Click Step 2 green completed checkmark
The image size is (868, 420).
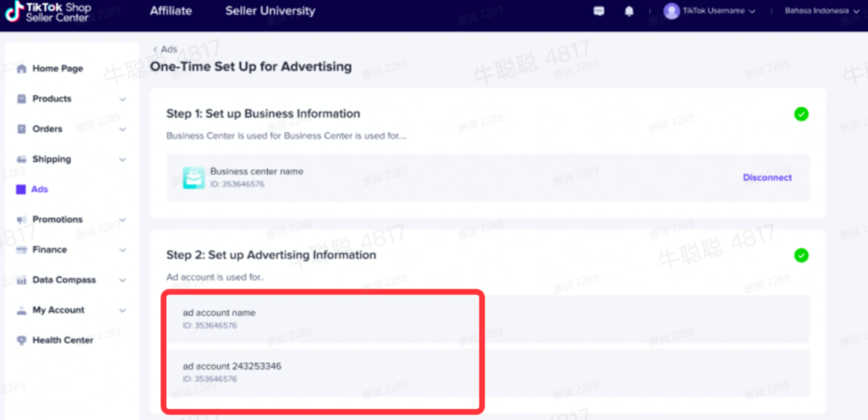tap(801, 255)
